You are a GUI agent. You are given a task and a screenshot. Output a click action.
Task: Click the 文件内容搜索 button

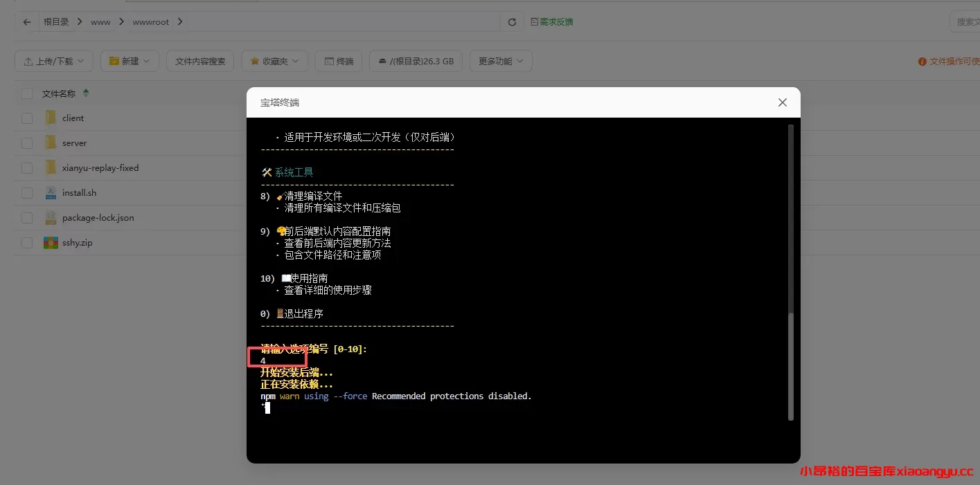(x=200, y=61)
